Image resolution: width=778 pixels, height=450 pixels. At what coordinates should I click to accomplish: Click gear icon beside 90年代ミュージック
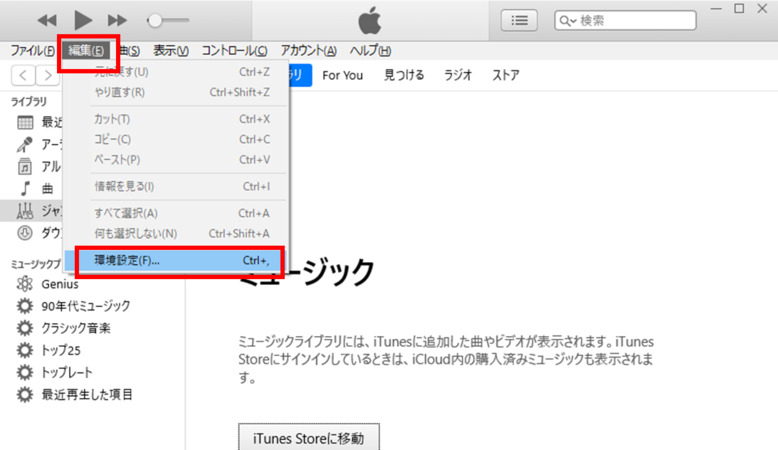click(24, 306)
